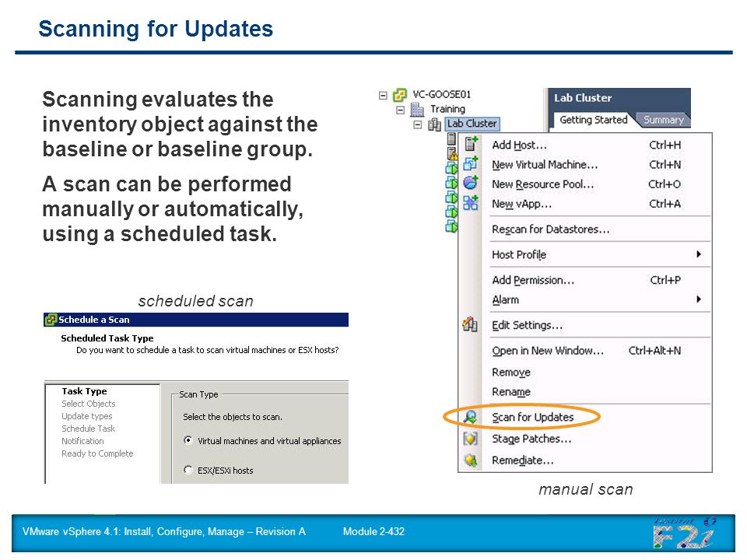Image resolution: width=747 pixels, height=560 pixels.
Task: Select Lab Cluster in the inventory tree
Action: 472,124
